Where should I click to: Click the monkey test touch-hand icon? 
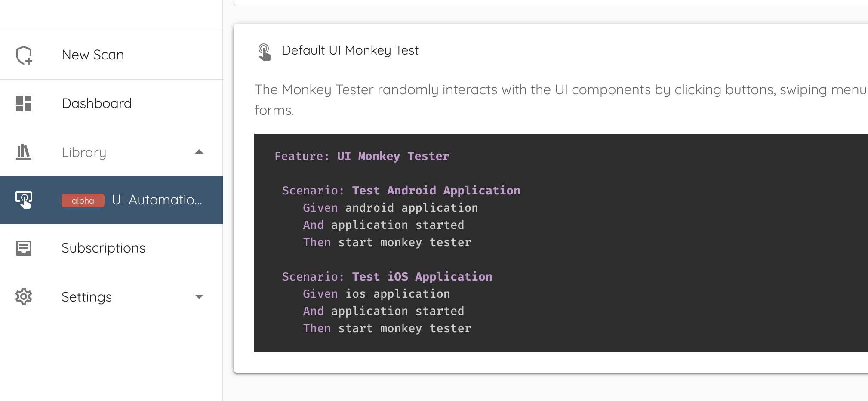pos(264,52)
